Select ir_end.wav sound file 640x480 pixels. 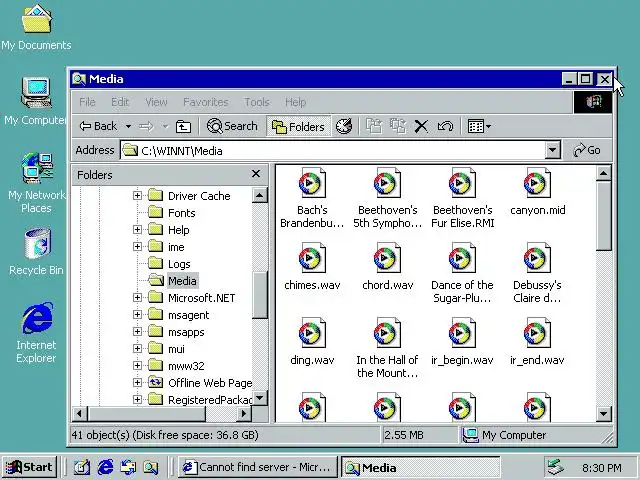point(537,342)
